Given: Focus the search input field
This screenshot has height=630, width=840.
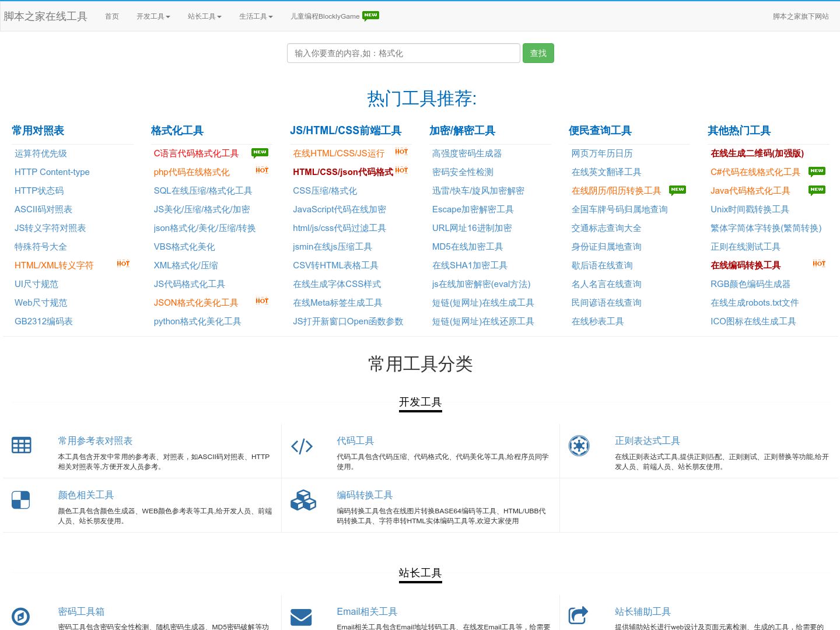Looking at the screenshot, I should pos(403,53).
